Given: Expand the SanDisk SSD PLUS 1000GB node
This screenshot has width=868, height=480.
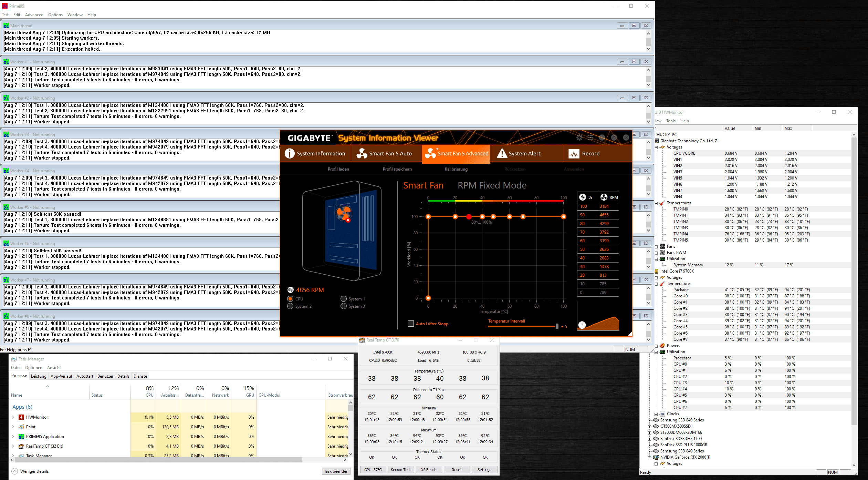Looking at the screenshot, I should [650, 445].
